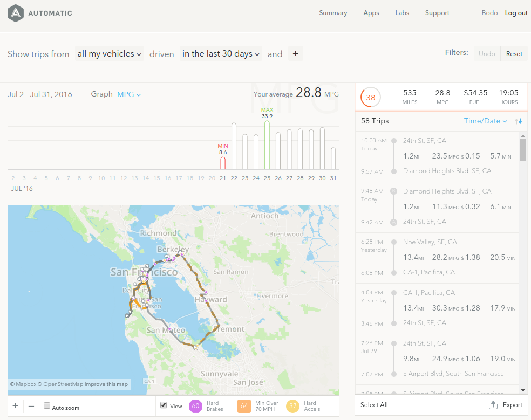Reset all filters
Screen dimensions: 531x420
[x=514, y=53]
